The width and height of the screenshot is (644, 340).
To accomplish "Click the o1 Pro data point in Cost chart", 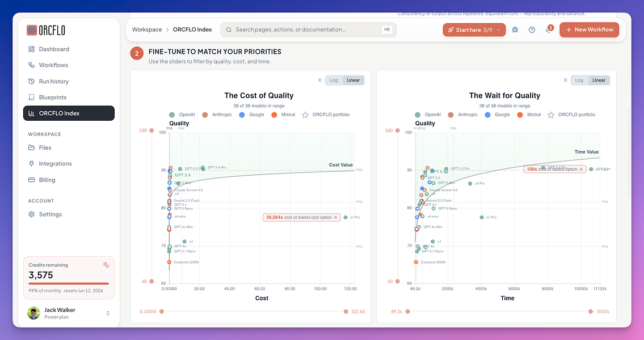I will [346, 218].
